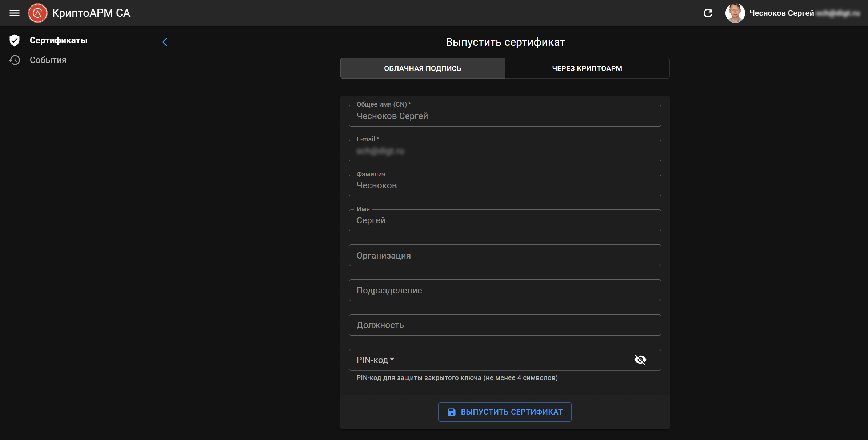The height and width of the screenshot is (440, 868).
Task: Click into the Организация field
Action: (505, 255)
